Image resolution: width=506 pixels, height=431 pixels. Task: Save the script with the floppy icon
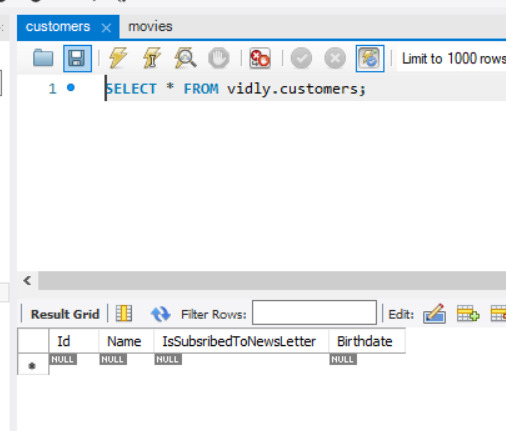[x=77, y=58]
